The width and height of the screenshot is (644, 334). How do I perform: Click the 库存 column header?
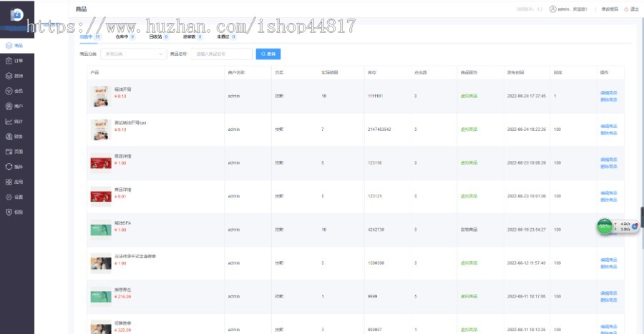tap(371, 72)
